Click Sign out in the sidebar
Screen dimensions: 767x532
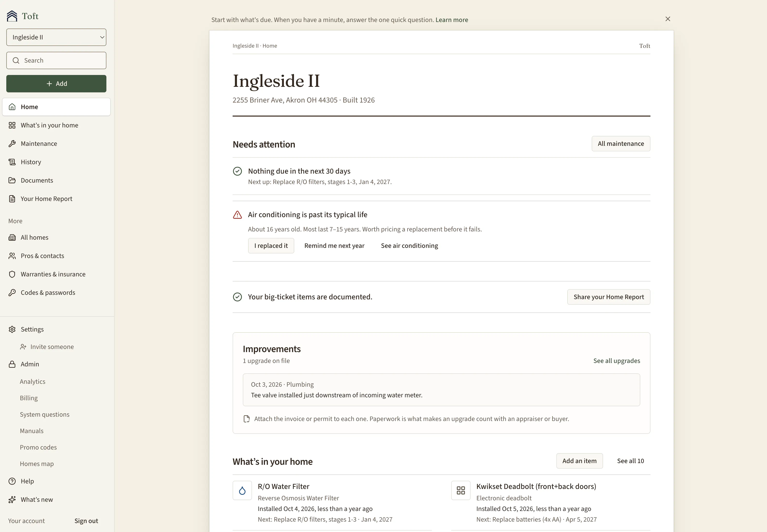(x=86, y=521)
